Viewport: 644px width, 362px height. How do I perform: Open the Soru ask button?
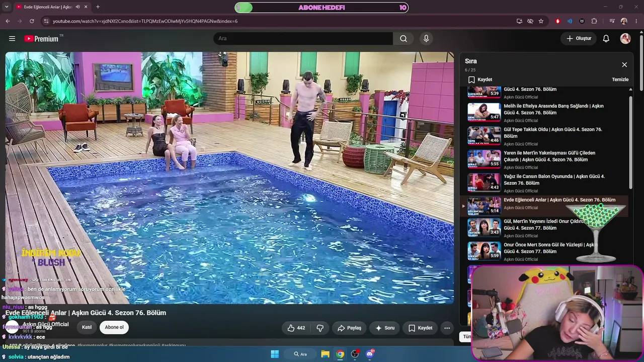click(x=385, y=328)
